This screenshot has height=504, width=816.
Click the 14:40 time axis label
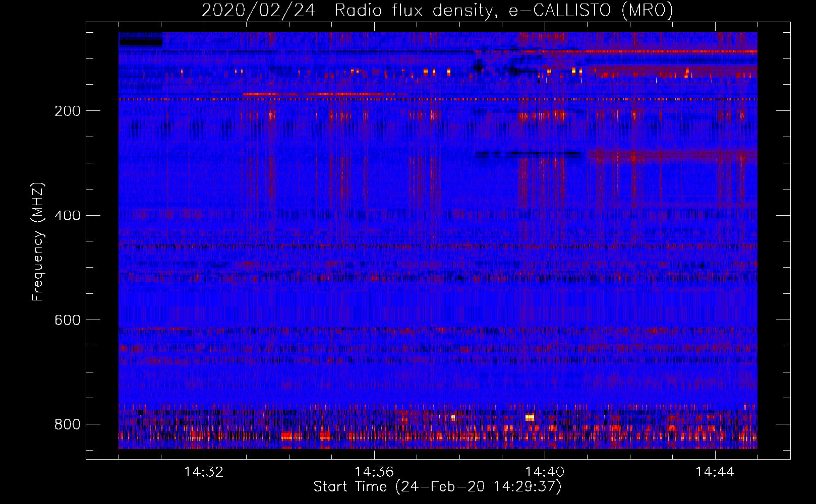pyautogui.click(x=545, y=472)
